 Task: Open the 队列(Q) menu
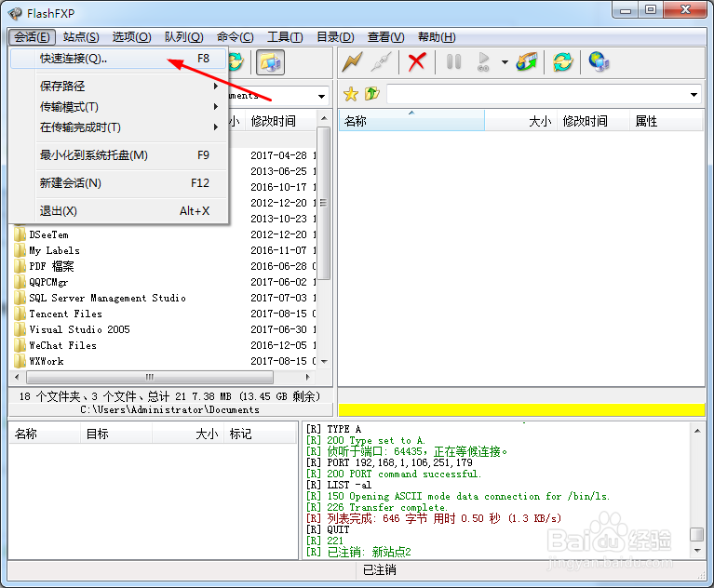point(184,37)
